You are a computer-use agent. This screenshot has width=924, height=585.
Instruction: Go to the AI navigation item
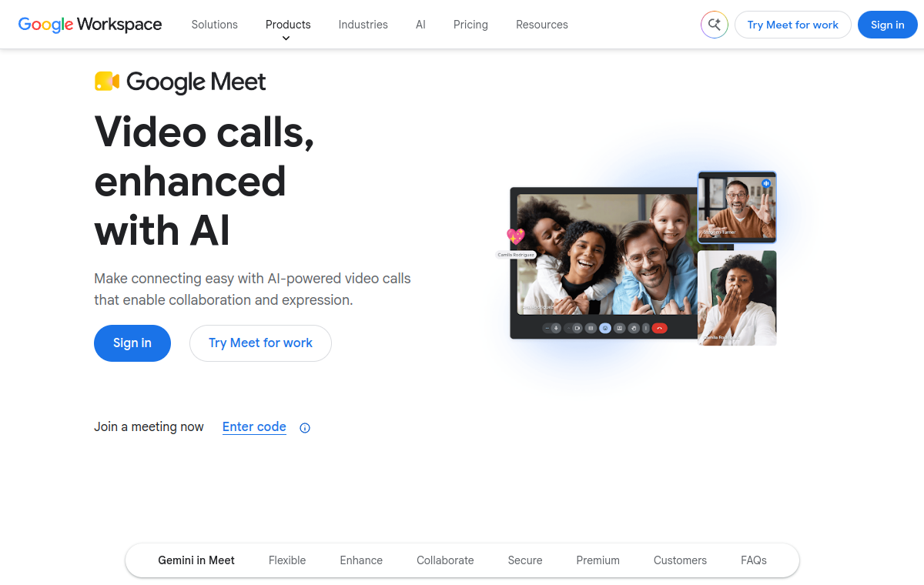tap(420, 25)
